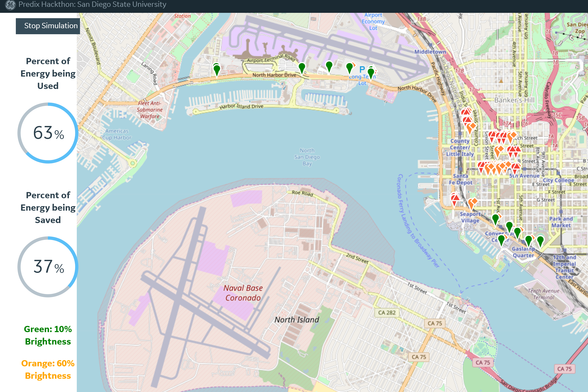588x392 pixels.
Task: Click the 37% energy saved gauge
Action: (x=48, y=267)
